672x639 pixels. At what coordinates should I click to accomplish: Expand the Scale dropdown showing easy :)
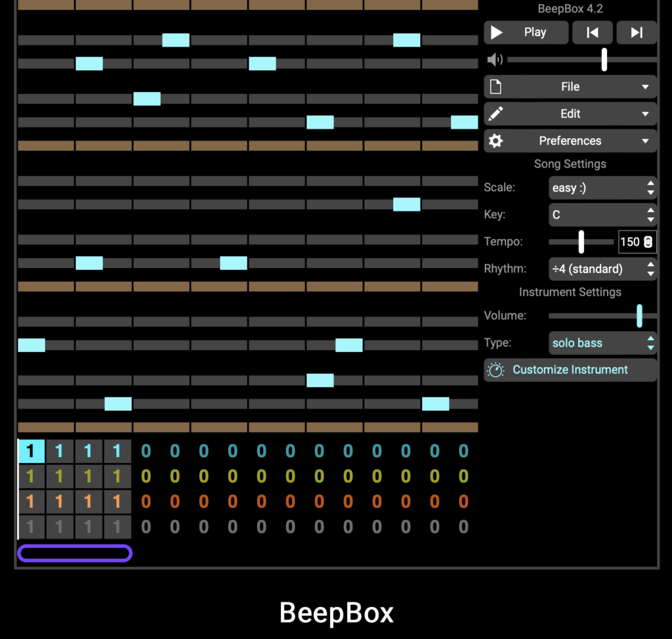pyautogui.click(x=602, y=188)
